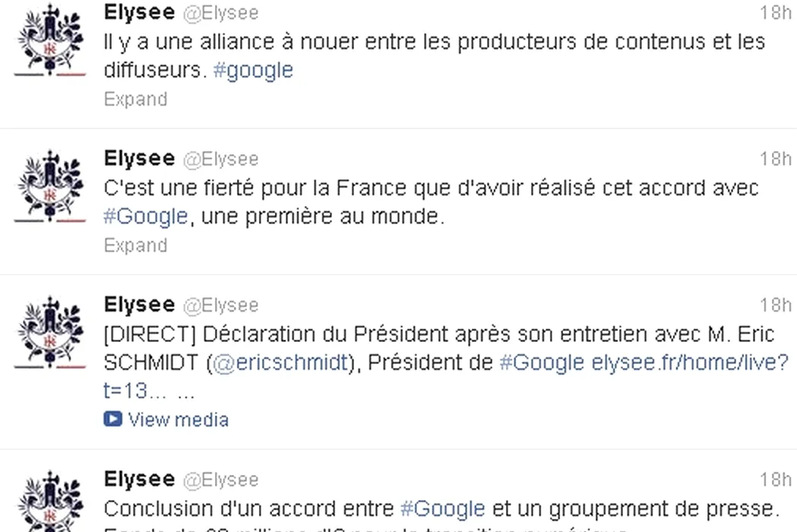The width and height of the screenshot is (797, 532).
Task: Click @Elysee handle on fourth tweet
Action: coord(221,480)
